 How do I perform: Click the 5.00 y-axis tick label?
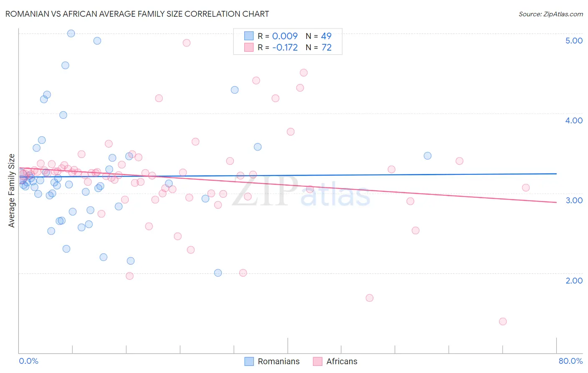coord(574,41)
